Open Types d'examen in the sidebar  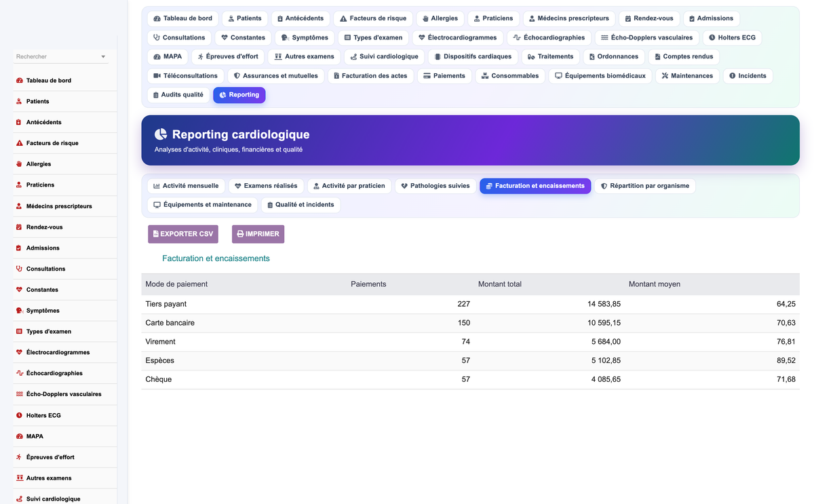65,332
